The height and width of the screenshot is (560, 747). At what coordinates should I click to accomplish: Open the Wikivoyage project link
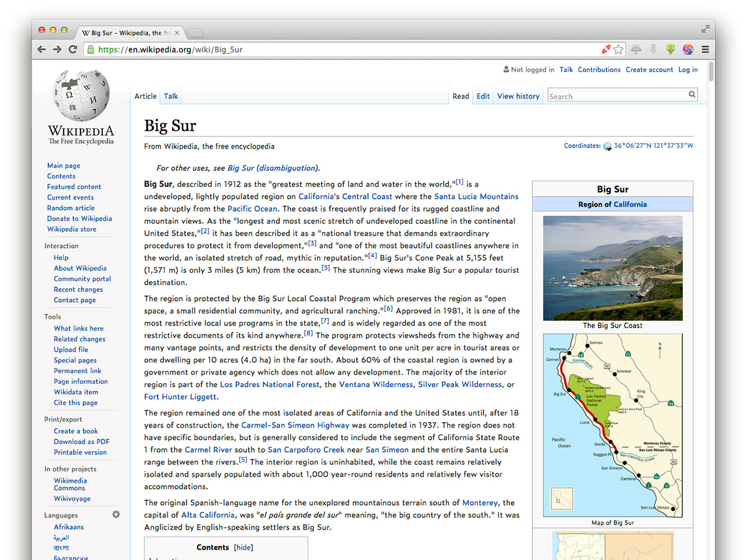(x=72, y=499)
